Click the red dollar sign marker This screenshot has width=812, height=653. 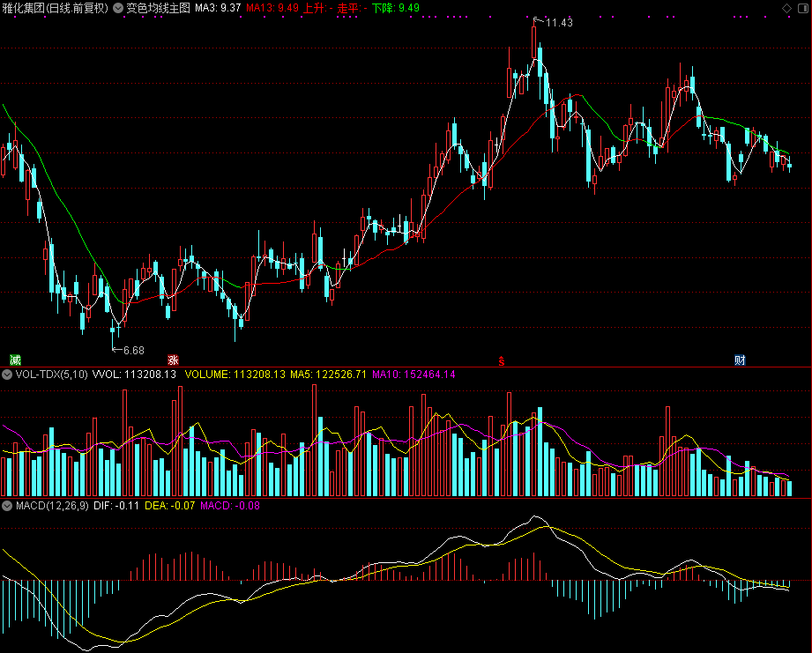pyautogui.click(x=502, y=361)
